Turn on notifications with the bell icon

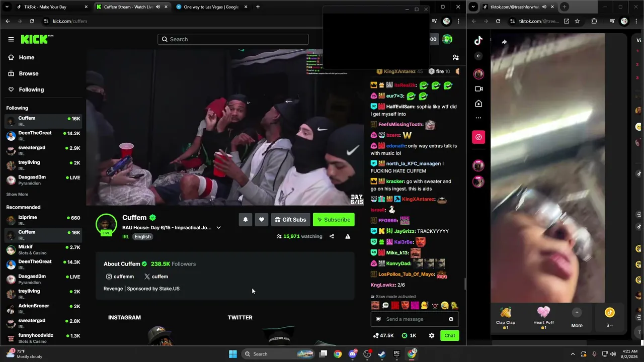[x=246, y=220]
